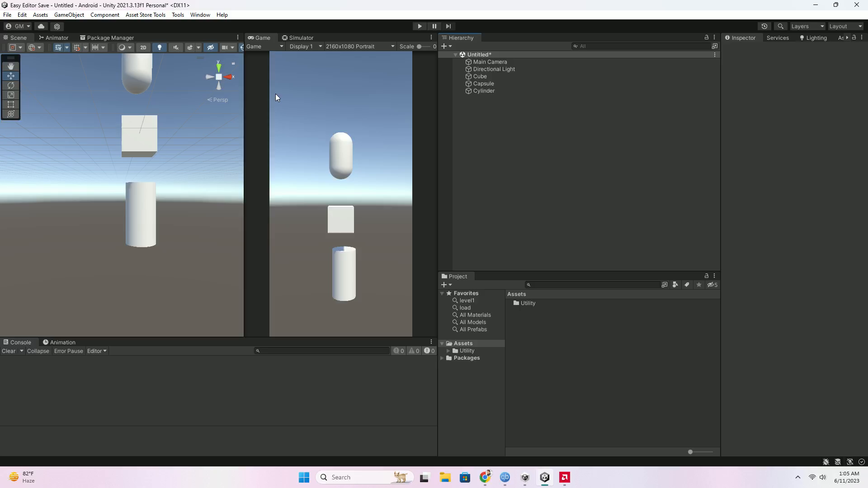Open the Untitled scene options menu
The image size is (868, 488).
coord(715,55)
